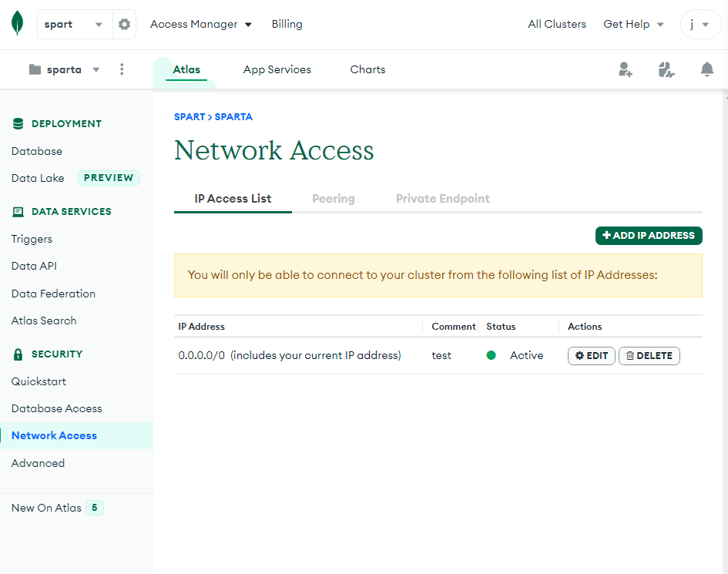Image resolution: width=728 pixels, height=574 pixels.
Task: Open the user account j dropdown
Action: pos(700,24)
